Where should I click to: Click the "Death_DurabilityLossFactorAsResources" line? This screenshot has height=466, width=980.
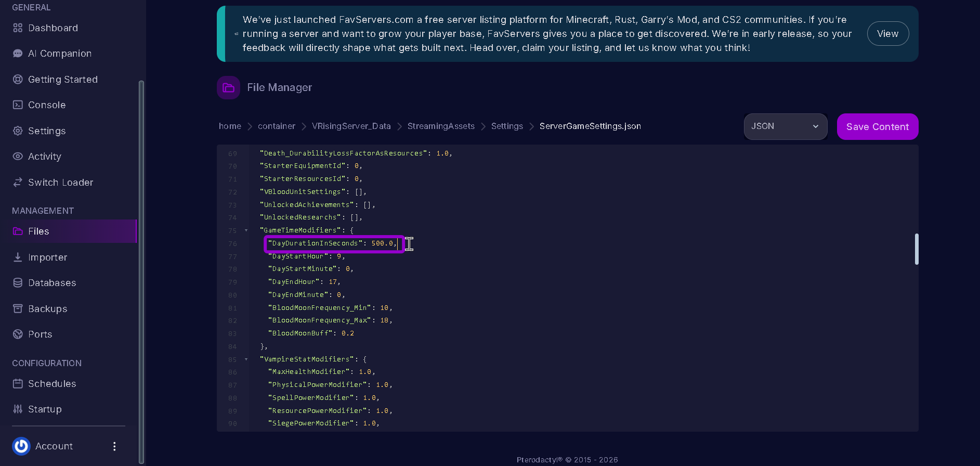pos(356,153)
